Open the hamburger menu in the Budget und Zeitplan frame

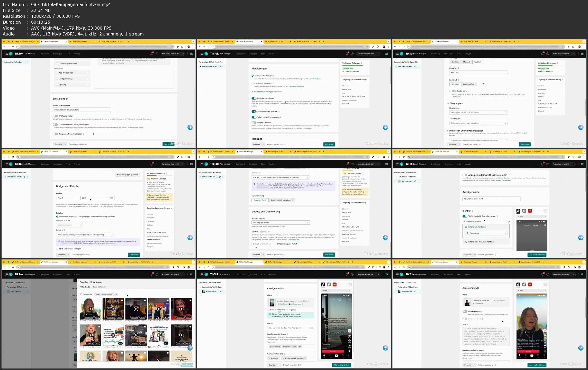pos(7,164)
